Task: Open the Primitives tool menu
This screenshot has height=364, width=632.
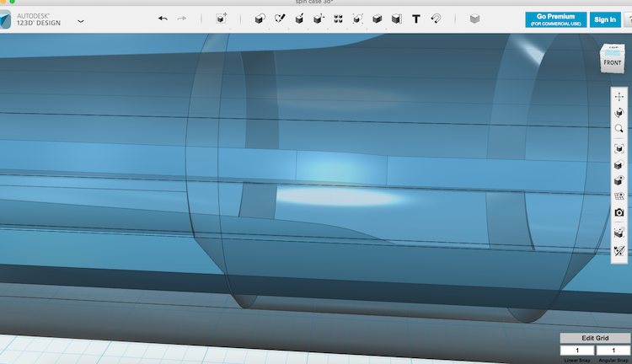Action: [260, 19]
